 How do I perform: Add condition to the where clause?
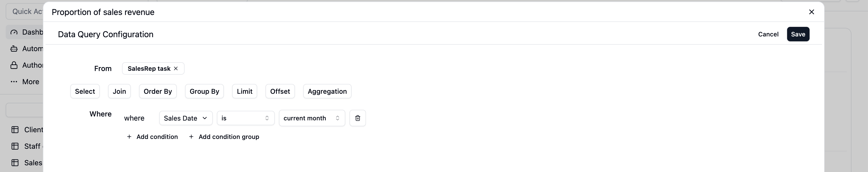152,137
